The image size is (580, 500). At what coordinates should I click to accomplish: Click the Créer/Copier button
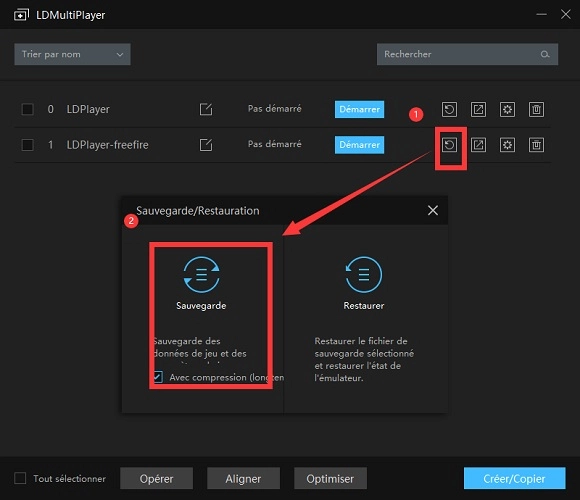(515, 478)
